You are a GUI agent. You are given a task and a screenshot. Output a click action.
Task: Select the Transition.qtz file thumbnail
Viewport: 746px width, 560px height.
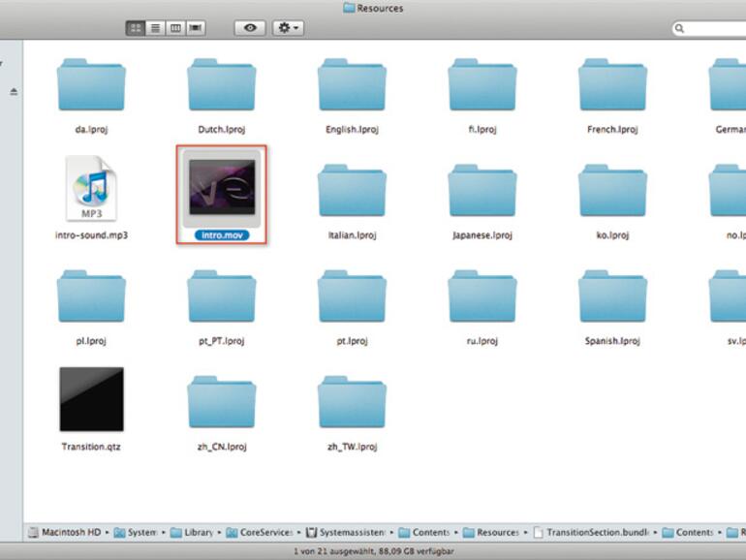tap(91, 399)
